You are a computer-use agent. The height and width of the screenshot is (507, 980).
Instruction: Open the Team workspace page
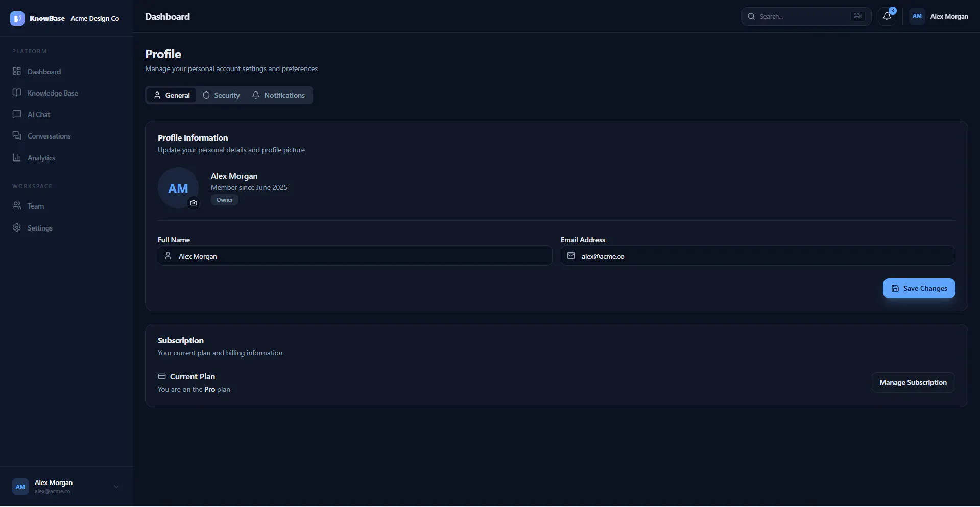click(x=66, y=206)
